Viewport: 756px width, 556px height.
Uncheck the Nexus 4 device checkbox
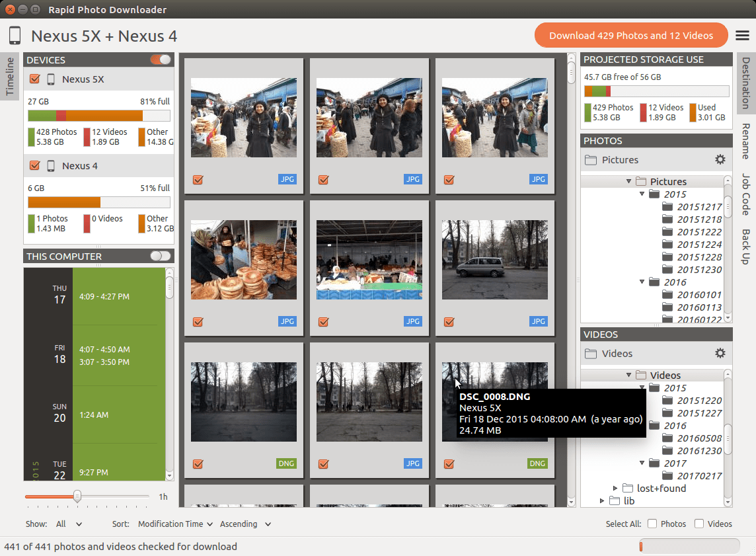(x=35, y=165)
